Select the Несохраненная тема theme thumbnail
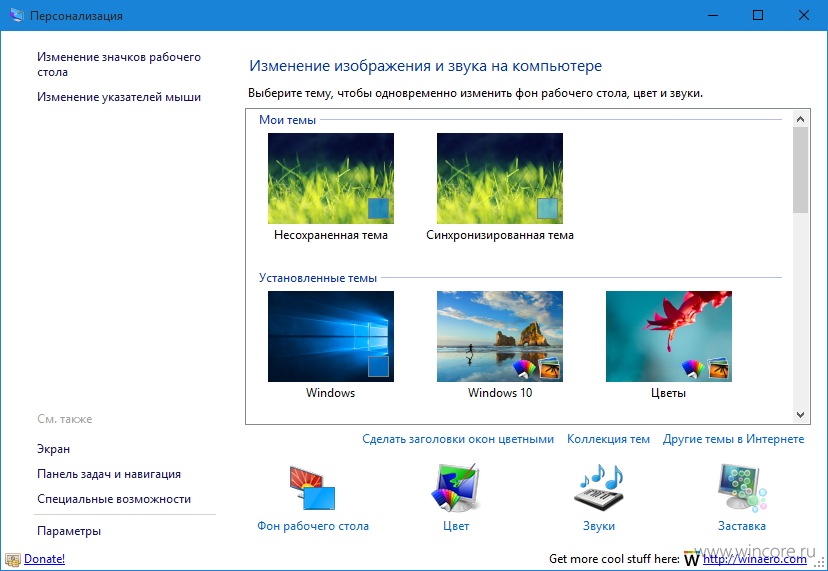Viewport: 828px width, 571px height. 331,179
